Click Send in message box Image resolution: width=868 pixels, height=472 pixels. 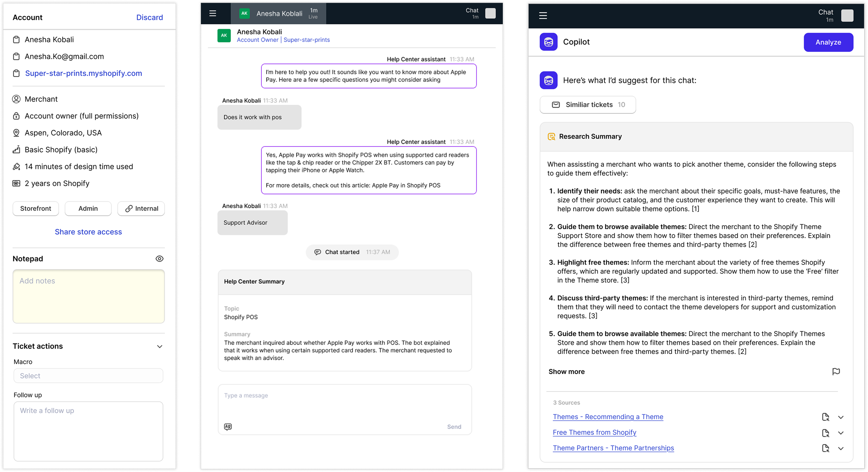[454, 426]
